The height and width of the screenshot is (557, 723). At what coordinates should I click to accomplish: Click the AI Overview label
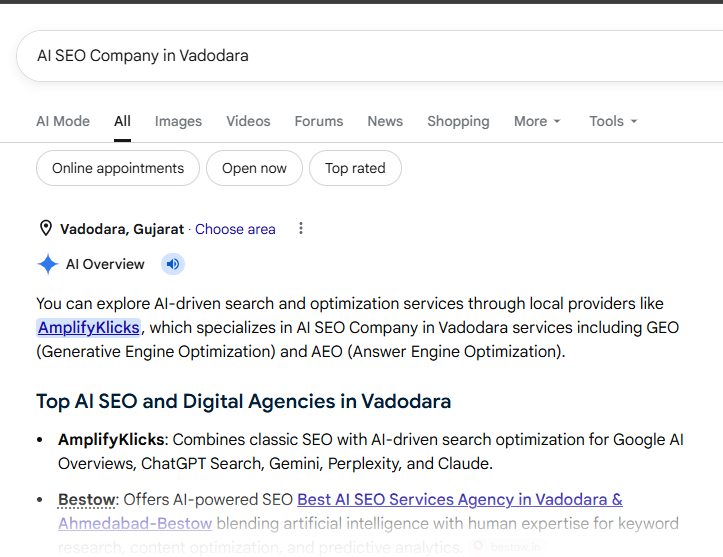click(105, 264)
